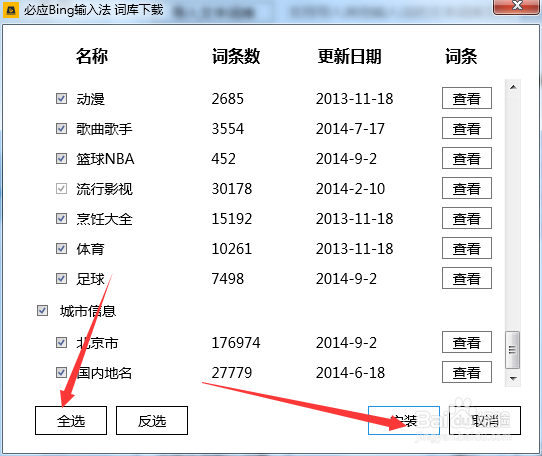Click the 更新日期 column header

coord(349,56)
